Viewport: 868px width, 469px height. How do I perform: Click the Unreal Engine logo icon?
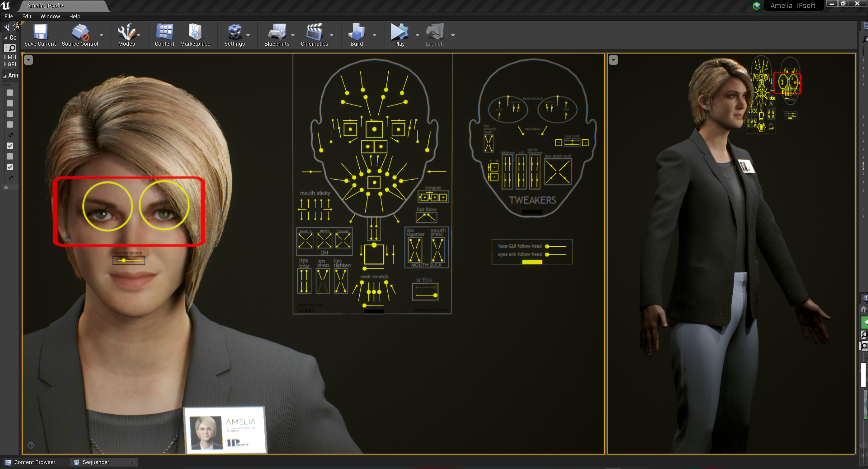6,5
